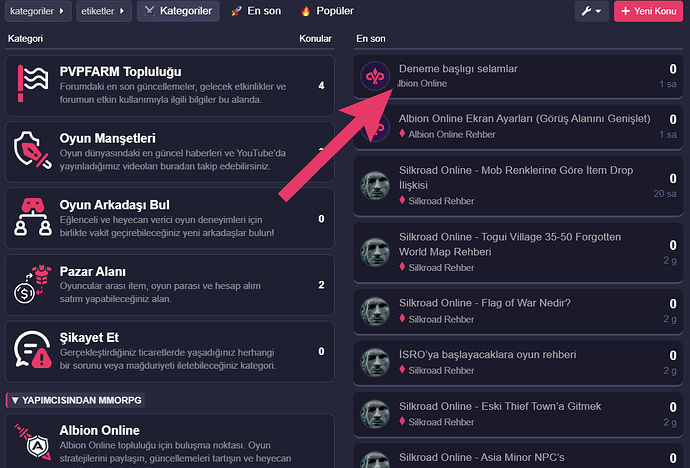
Task: Click the 1 sa timestamp on Deneme başlığı
Action: point(668,84)
